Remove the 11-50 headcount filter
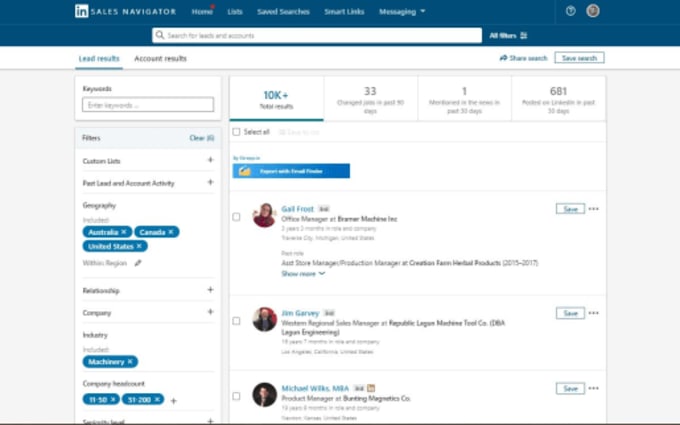Image resolution: width=680 pixels, height=425 pixels. (x=113, y=399)
